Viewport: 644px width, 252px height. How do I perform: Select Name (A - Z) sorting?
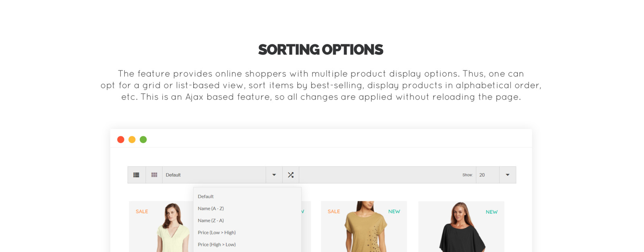click(210, 208)
